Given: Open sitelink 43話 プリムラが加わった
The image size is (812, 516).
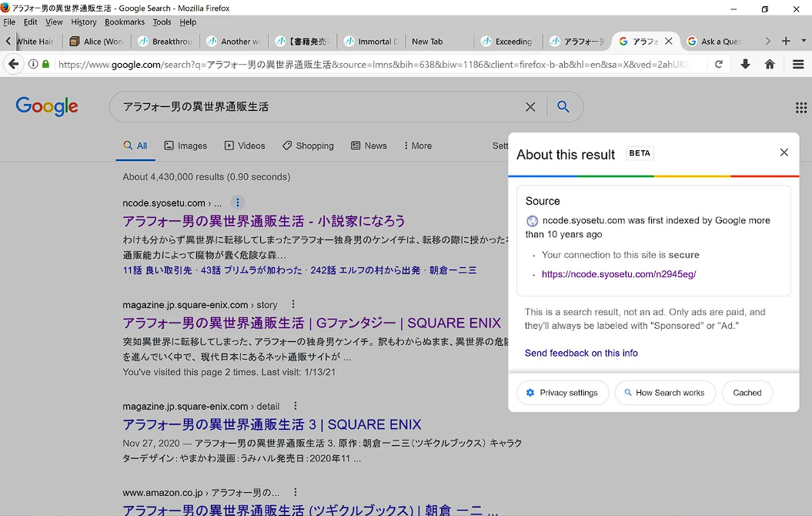Looking at the screenshot, I should (x=251, y=270).
